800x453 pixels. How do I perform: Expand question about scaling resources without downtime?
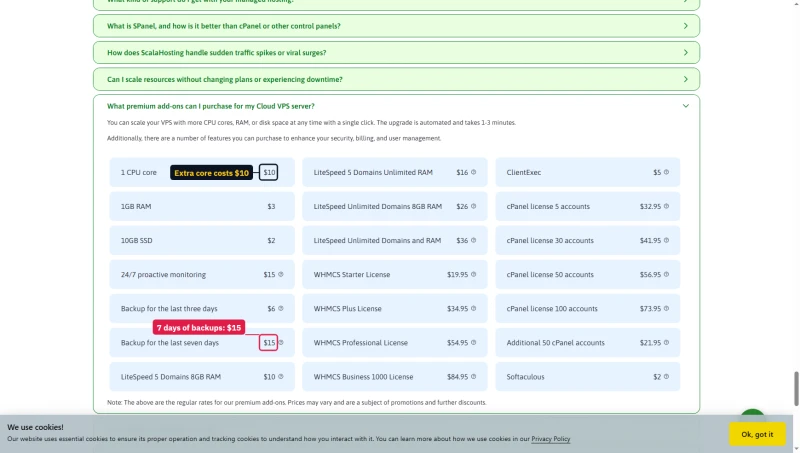(396, 79)
